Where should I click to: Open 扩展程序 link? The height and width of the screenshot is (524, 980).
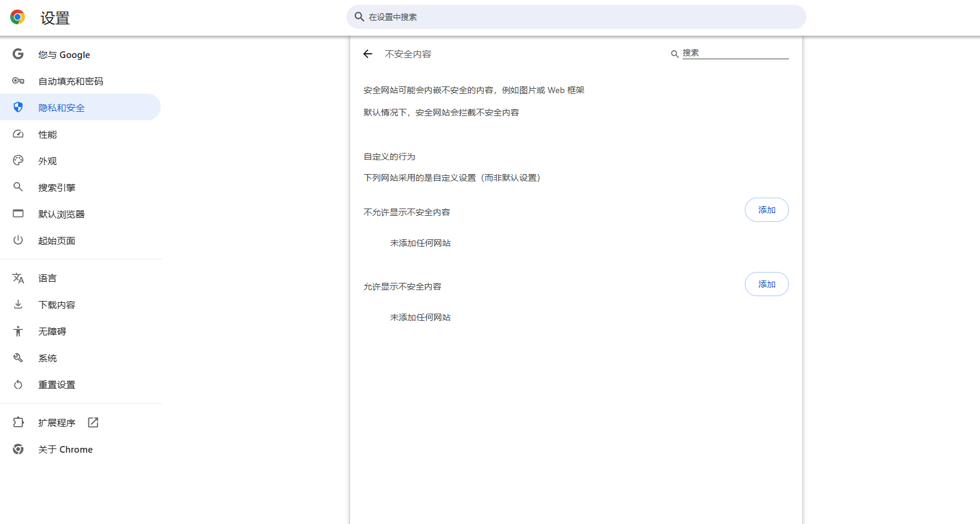[80, 422]
